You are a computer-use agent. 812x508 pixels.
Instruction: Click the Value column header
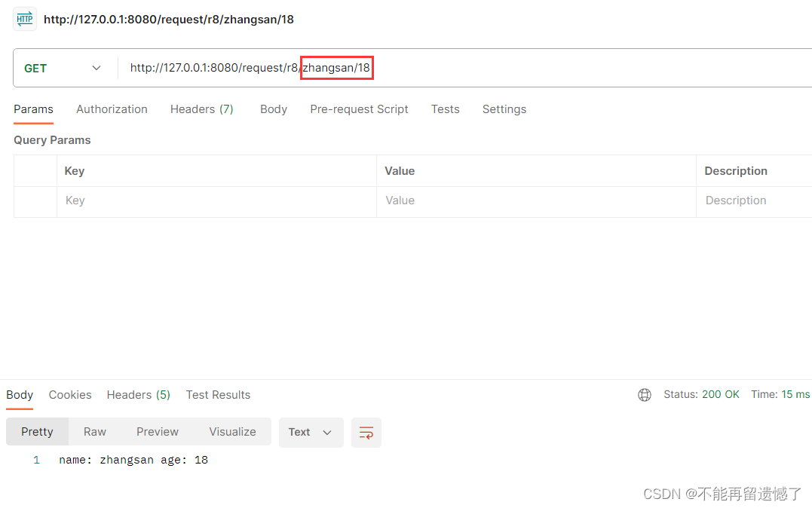point(400,171)
